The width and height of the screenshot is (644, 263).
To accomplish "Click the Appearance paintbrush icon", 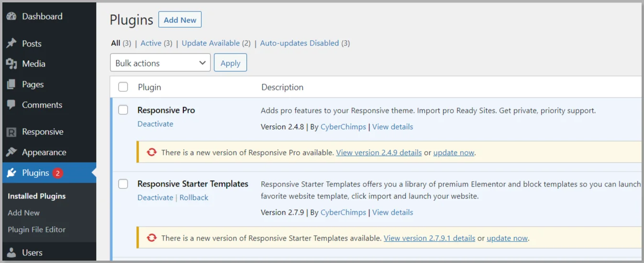I will pos(11,153).
